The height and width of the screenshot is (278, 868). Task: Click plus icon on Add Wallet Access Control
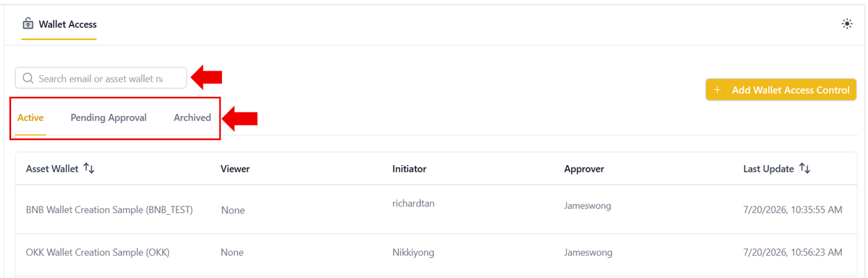pyautogui.click(x=717, y=90)
